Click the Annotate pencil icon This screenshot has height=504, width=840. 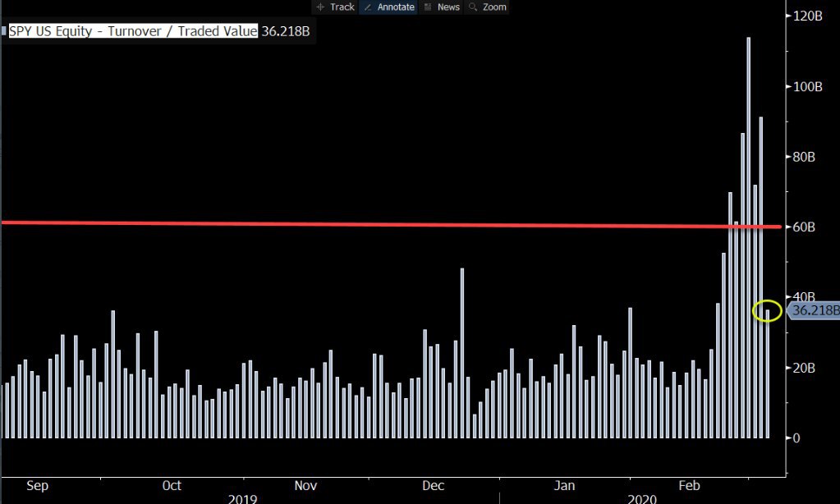pos(368,7)
